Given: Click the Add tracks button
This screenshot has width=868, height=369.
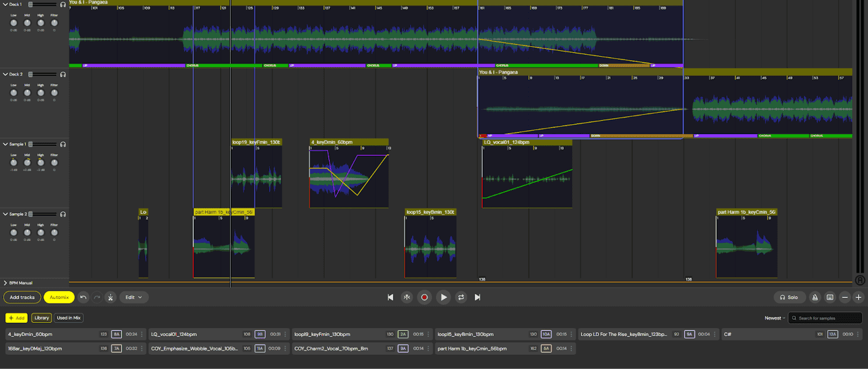Looking at the screenshot, I should [22, 297].
